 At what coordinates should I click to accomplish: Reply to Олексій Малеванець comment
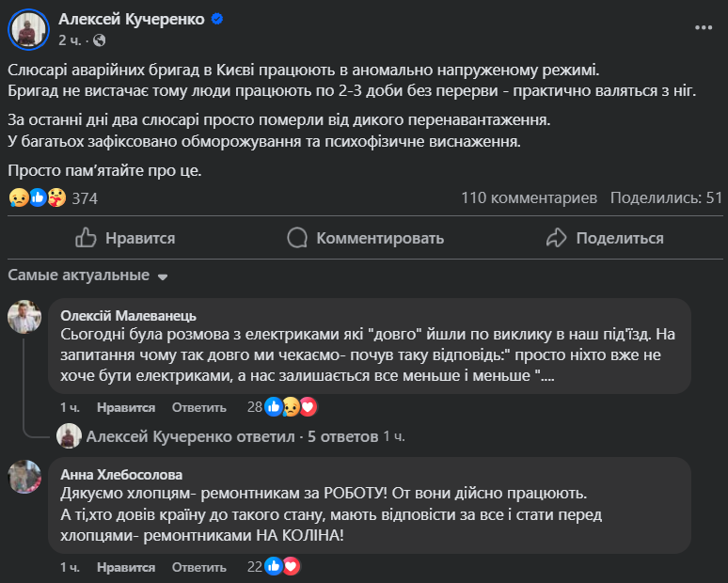tap(198, 407)
